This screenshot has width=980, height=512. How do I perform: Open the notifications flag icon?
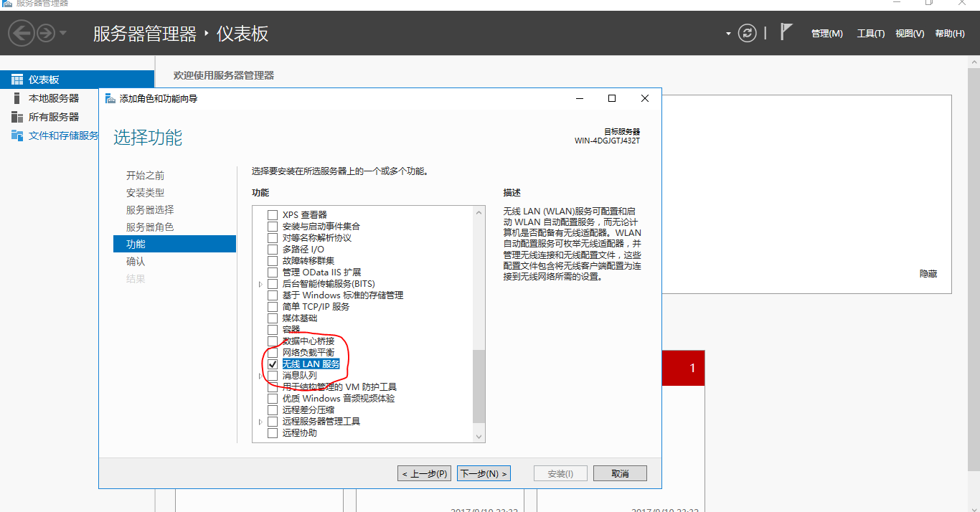tap(787, 32)
